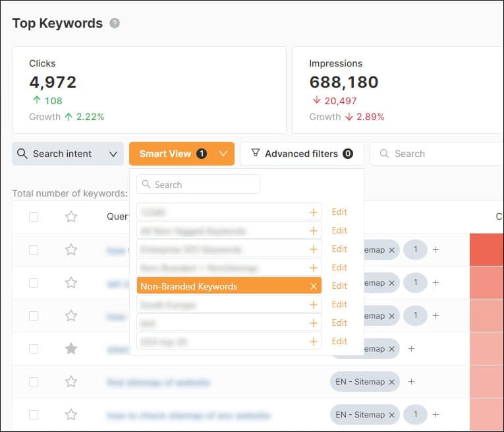Remove the sitemap tag from the first keyword row
The image size is (504, 432).
(391, 250)
